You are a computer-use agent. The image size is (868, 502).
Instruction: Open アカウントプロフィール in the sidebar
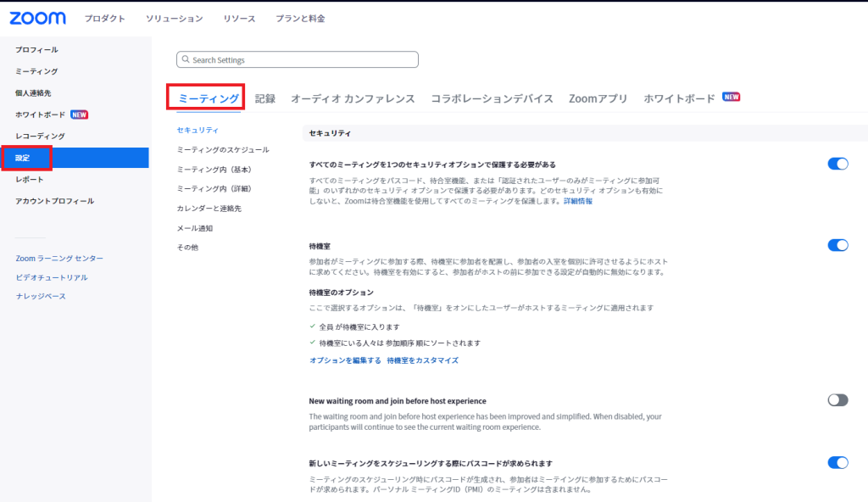55,201
